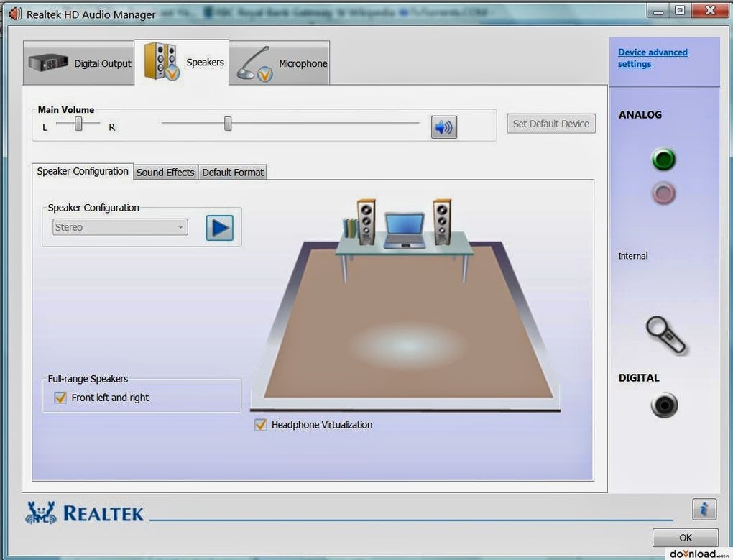The height and width of the screenshot is (560, 733).
Task: Minimize the Realtek HD Audio Manager window
Action: tap(658, 10)
